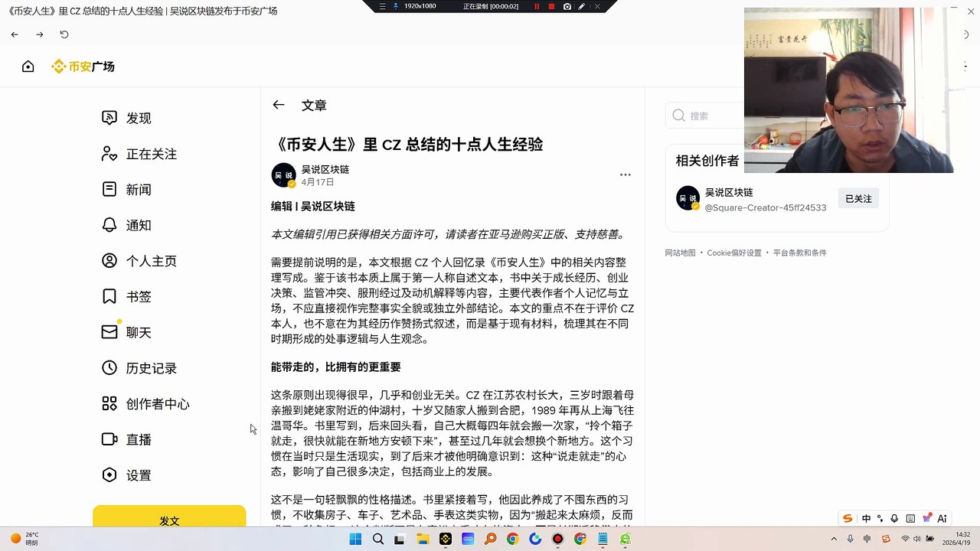Open 书签 in the sidebar
This screenshot has height=551, width=980.
(x=127, y=296)
